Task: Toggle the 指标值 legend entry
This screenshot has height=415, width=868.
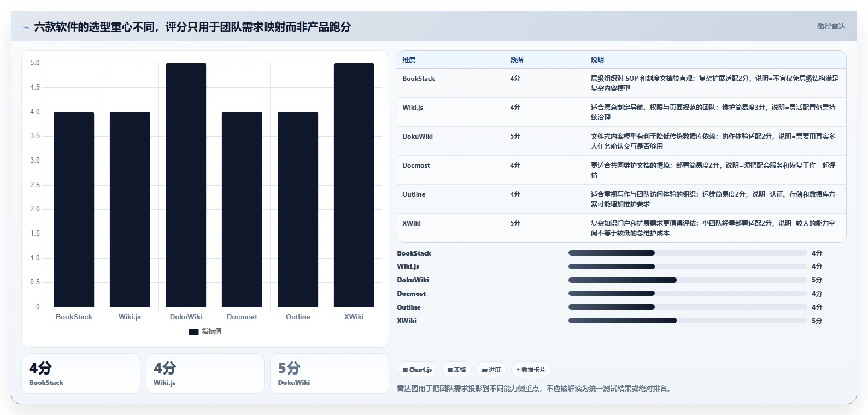Action: tap(205, 331)
